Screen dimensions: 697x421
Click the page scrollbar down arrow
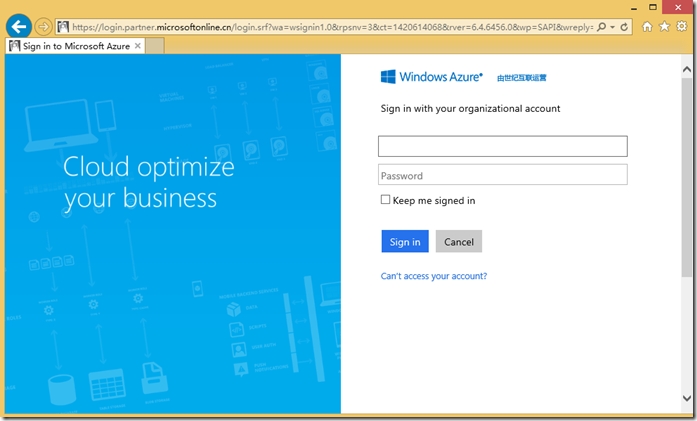pos(687,398)
